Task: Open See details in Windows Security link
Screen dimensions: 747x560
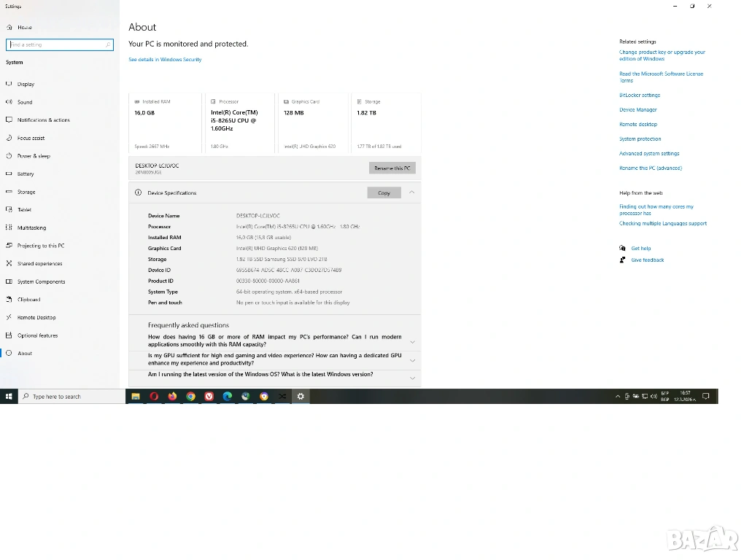Action: [165, 60]
